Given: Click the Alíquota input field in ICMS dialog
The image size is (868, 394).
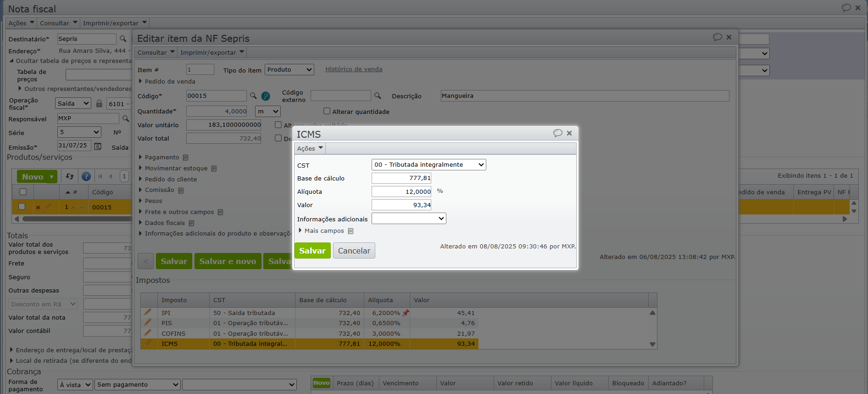Looking at the screenshot, I should [401, 191].
